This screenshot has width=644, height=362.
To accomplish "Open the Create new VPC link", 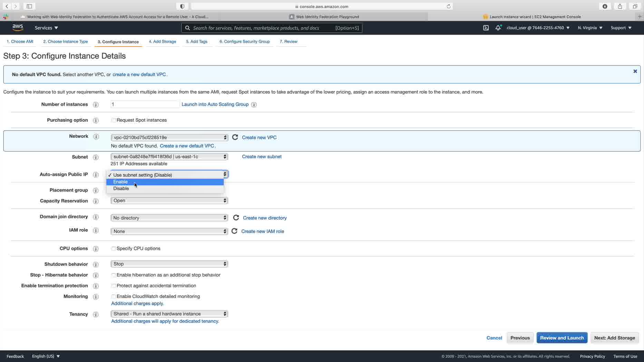I will 259,137.
